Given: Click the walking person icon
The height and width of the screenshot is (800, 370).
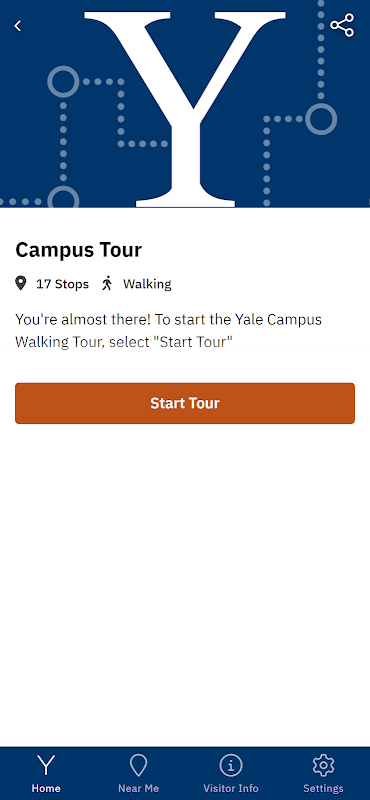Looking at the screenshot, I should 107,283.
